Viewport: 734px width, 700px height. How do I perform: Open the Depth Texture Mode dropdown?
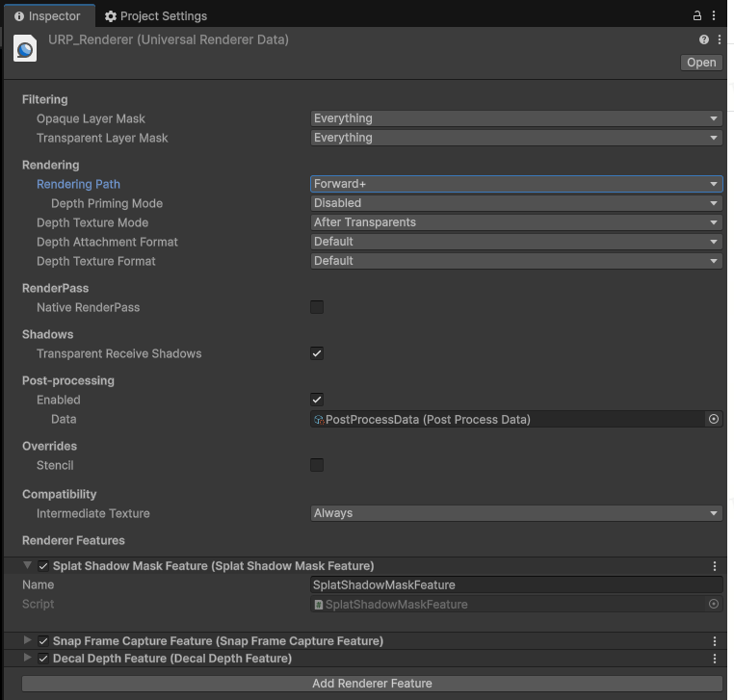(516, 222)
